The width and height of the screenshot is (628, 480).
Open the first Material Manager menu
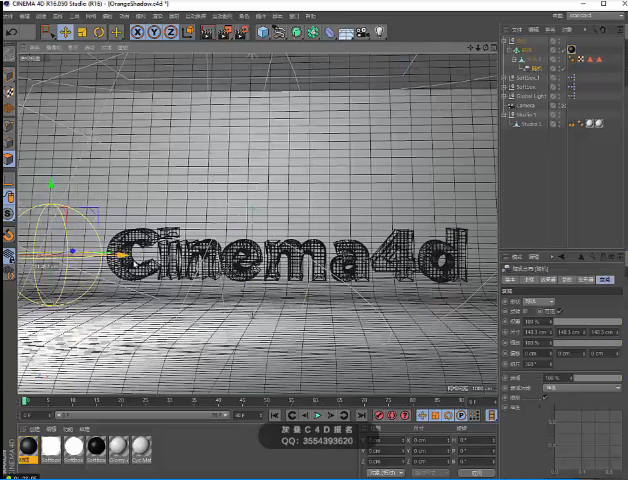pyautogui.click(x=35, y=429)
